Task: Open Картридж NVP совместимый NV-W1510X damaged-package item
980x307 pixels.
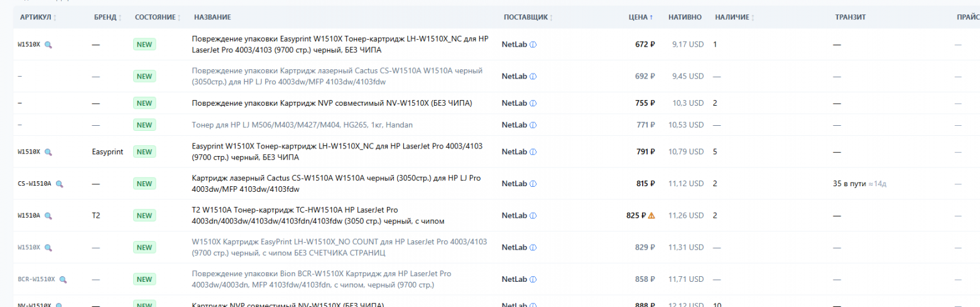Action: click(x=332, y=103)
